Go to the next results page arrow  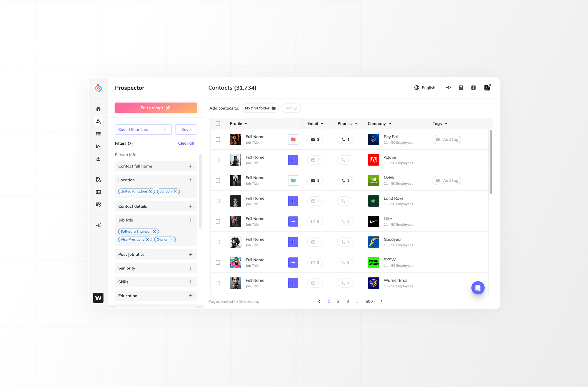(x=381, y=301)
